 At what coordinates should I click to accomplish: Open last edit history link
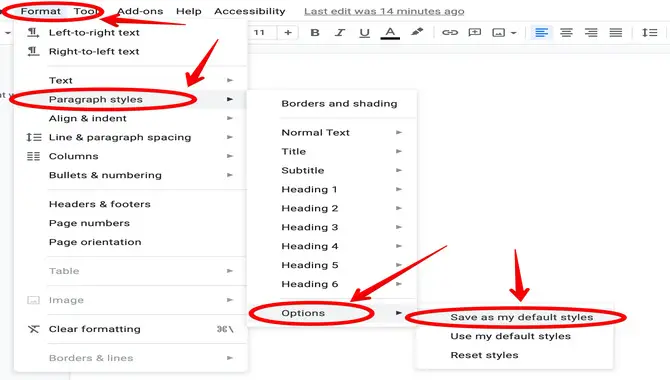(x=384, y=12)
